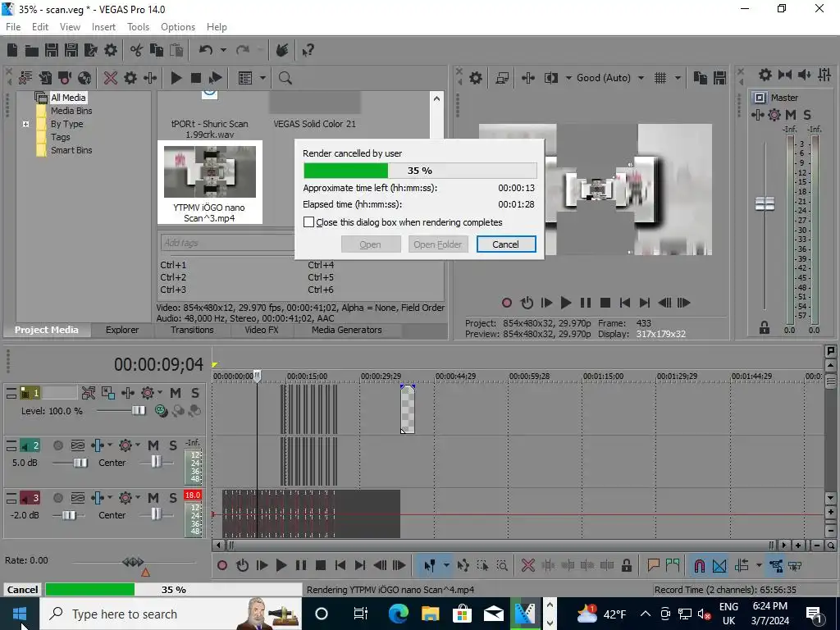
Task: Click the Auto Crossfades icon in timeline toolbar
Action: pyautogui.click(x=719, y=565)
